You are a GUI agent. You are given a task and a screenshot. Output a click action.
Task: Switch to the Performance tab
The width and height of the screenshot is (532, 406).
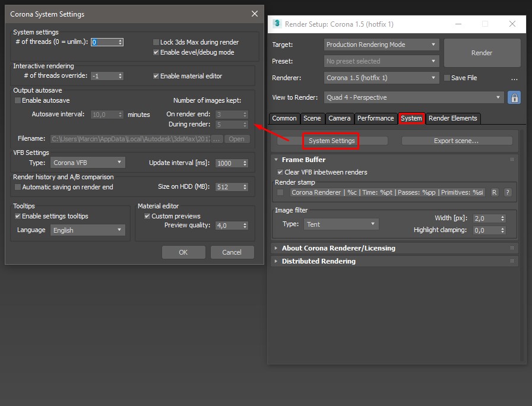376,118
